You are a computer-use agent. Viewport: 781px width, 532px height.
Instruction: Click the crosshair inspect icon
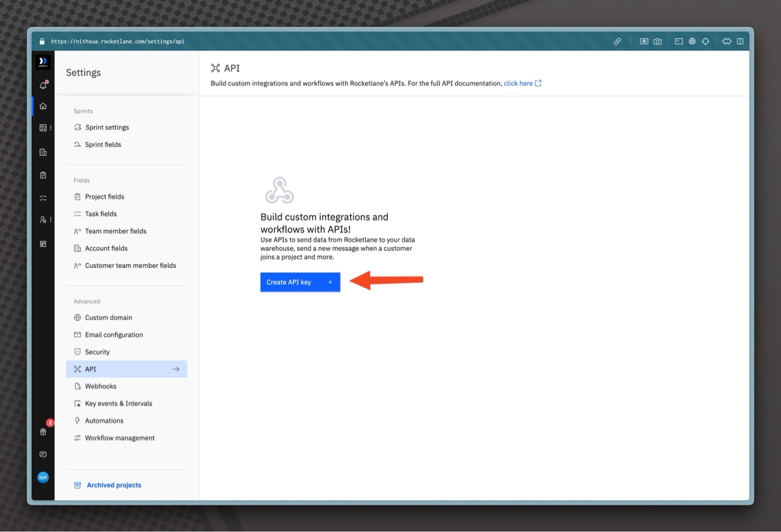click(x=705, y=41)
